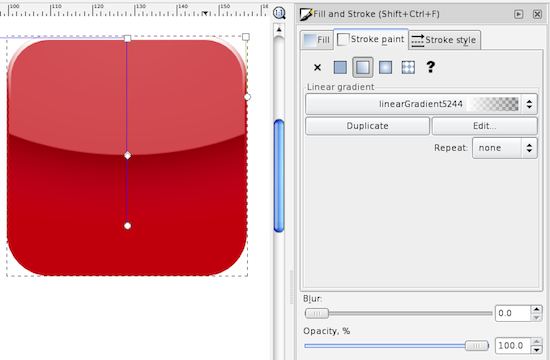550x360 pixels.
Task: Click the Linear gradient label text
Action: (x=341, y=87)
